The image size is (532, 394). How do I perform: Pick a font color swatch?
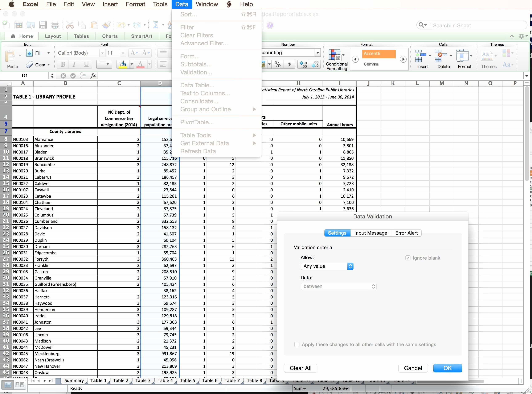click(x=141, y=64)
